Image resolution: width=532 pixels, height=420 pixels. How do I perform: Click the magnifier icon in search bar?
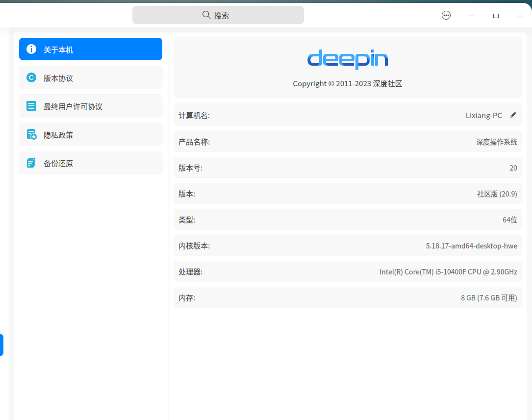click(x=206, y=15)
